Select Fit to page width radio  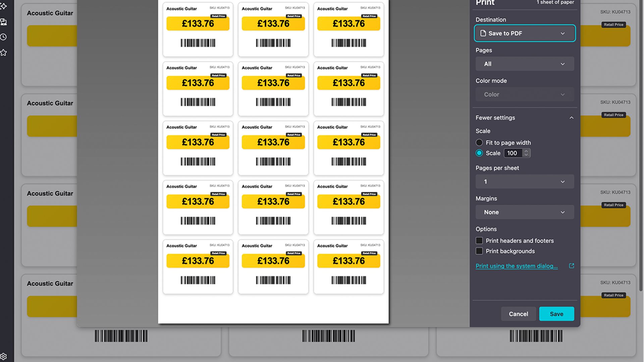[x=479, y=142]
